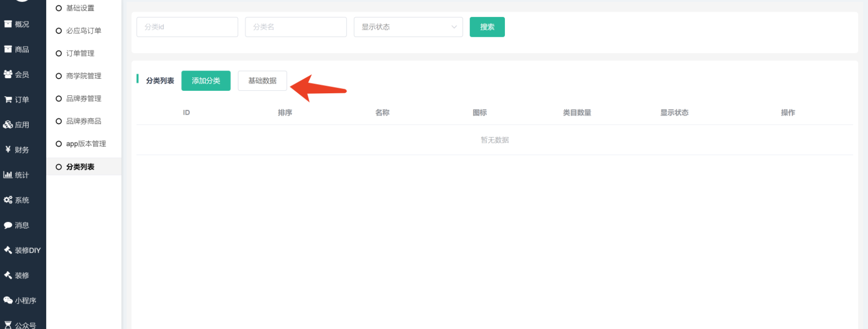Open the 订单 shopping cart icon
The image size is (868, 329).
point(8,100)
